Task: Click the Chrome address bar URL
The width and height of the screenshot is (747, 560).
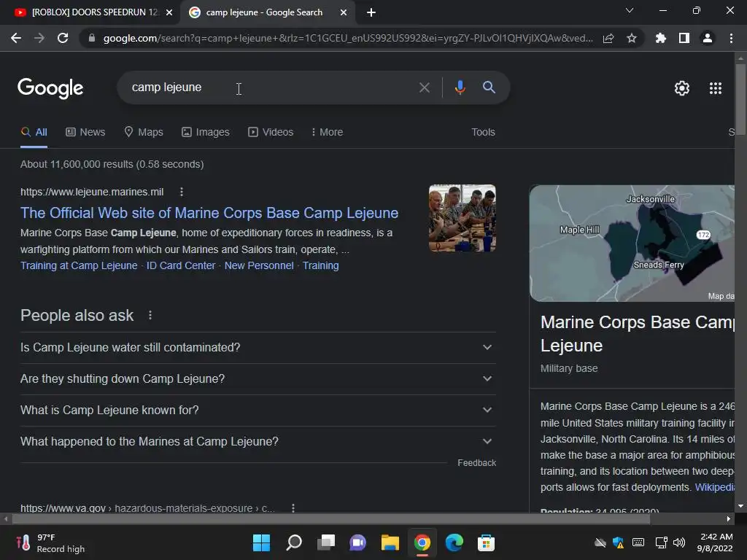Action: (x=348, y=38)
